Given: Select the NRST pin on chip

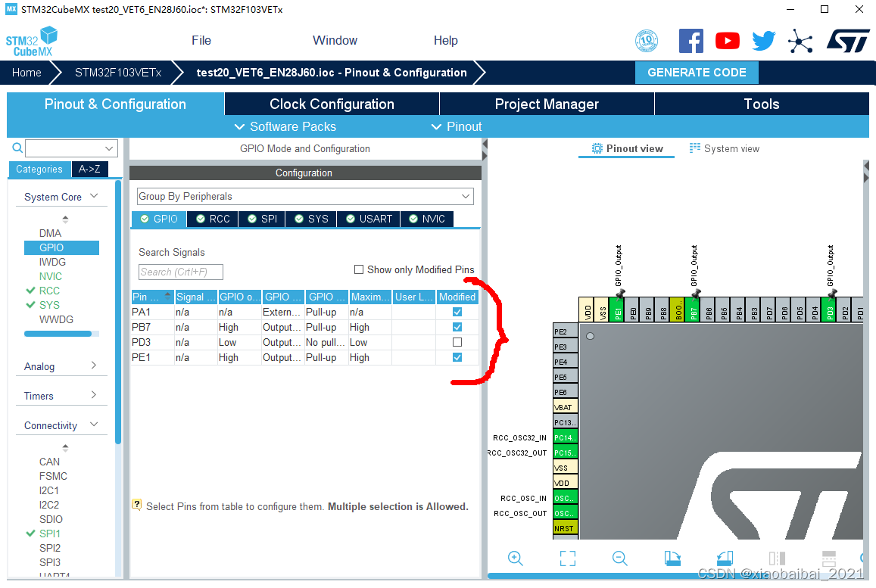Looking at the screenshot, I should coord(566,528).
